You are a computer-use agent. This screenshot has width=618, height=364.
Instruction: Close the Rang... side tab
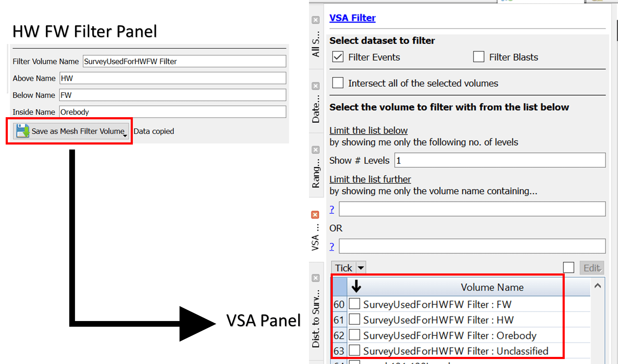point(315,150)
